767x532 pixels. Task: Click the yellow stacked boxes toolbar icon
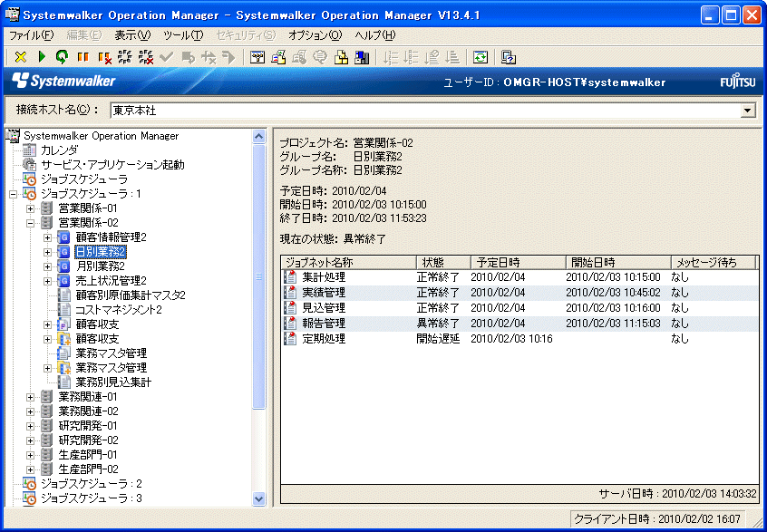click(341, 58)
